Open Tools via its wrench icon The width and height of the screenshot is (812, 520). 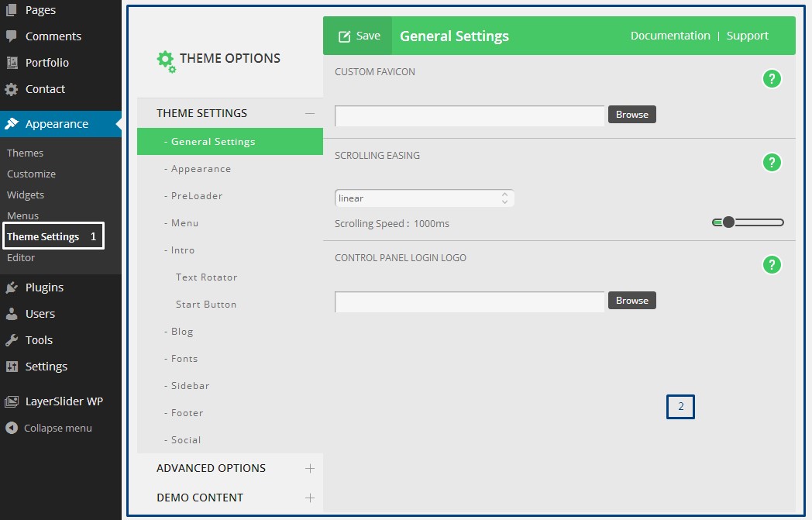click(10, 339)
